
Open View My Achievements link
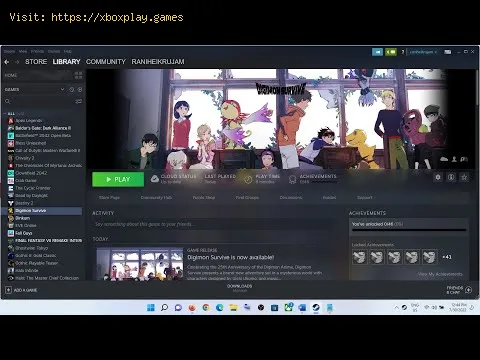[x=440, y=274]
